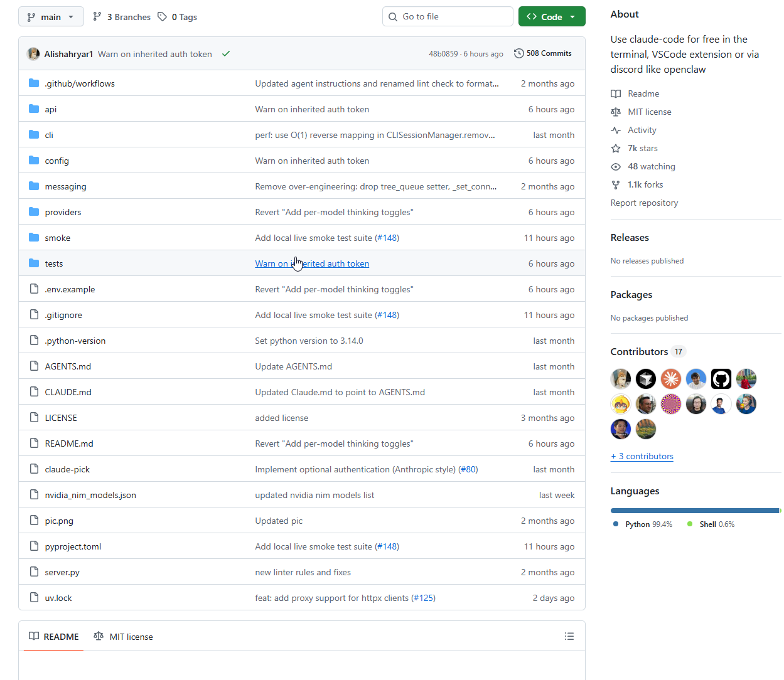784x680 pixels.
Task: Click the GitHub octocat contributor avatar
Action: [721, 379]
